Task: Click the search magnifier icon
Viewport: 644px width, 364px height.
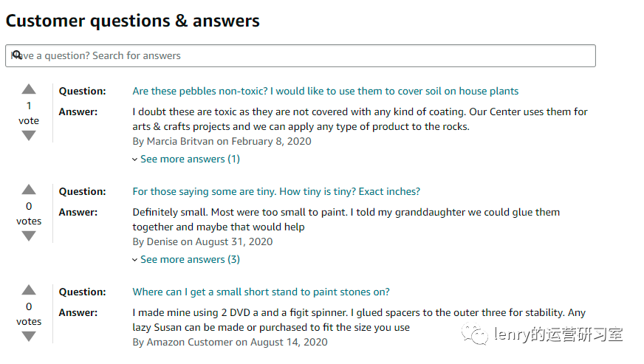Action: 17,55
